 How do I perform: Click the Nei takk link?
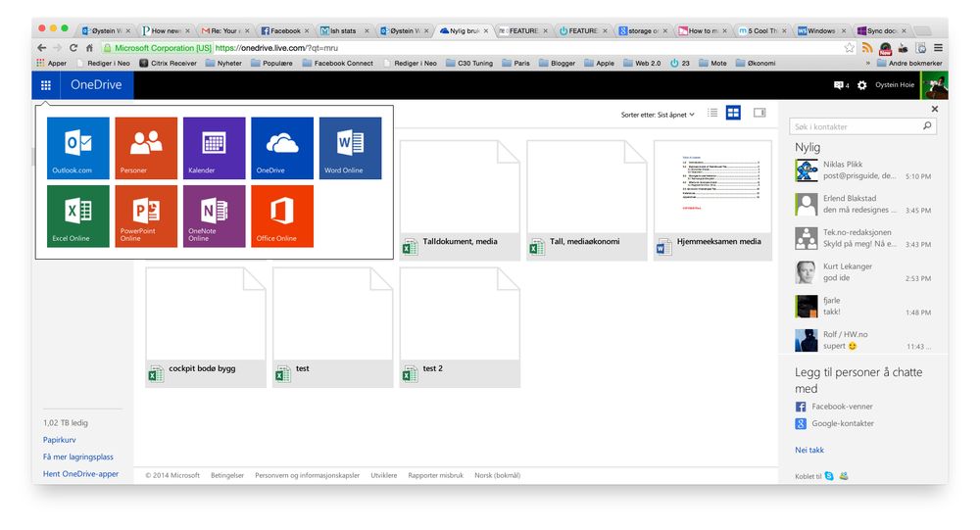(809, 450)
